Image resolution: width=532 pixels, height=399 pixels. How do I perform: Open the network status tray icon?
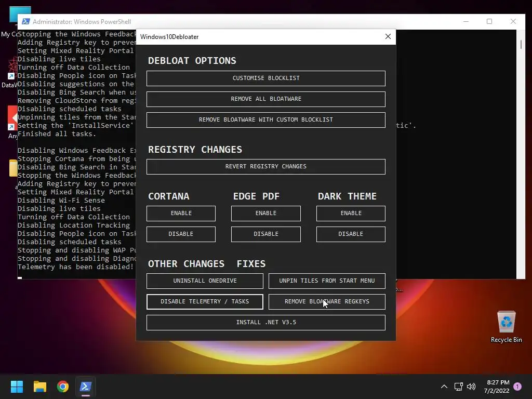click(x=458, y=387)
